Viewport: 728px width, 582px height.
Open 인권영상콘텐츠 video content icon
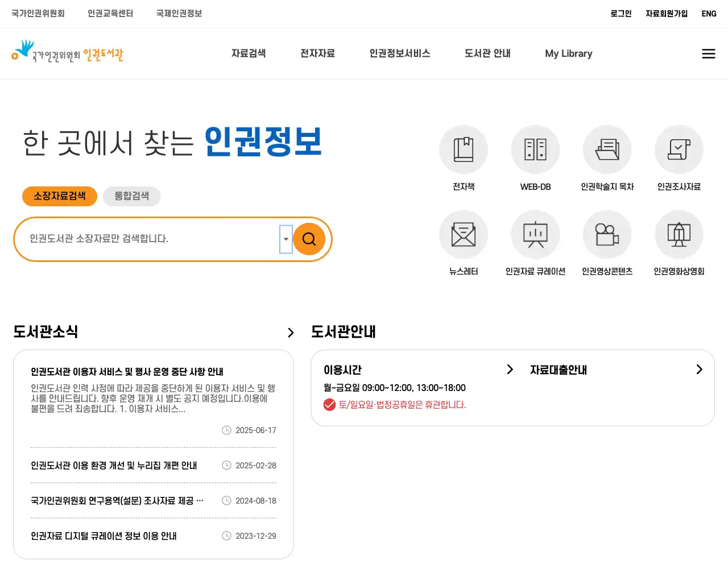tap(607, 234)
